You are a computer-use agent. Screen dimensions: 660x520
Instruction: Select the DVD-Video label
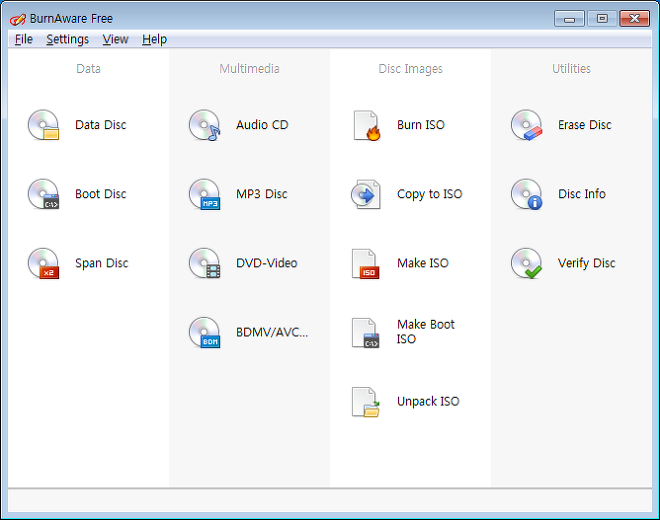[267, 263]
